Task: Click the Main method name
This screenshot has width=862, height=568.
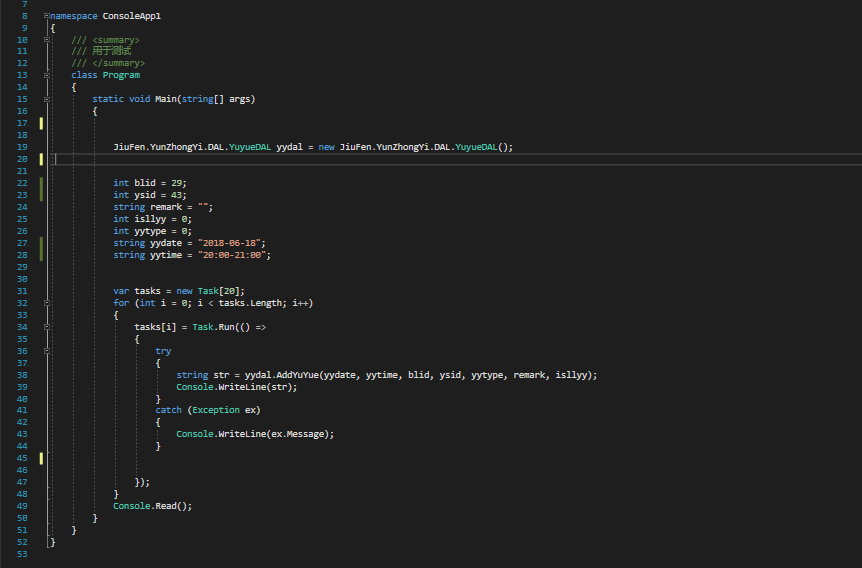Action: (165, 99)
